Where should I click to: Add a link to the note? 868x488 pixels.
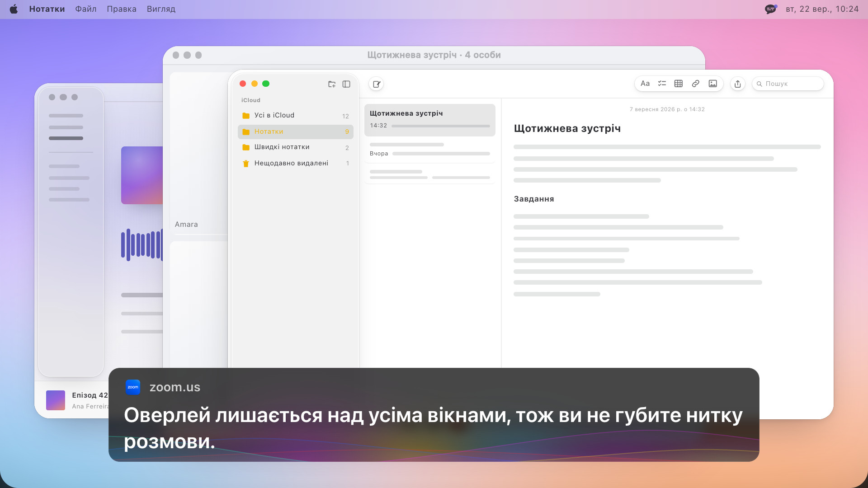tap(696, 84)
